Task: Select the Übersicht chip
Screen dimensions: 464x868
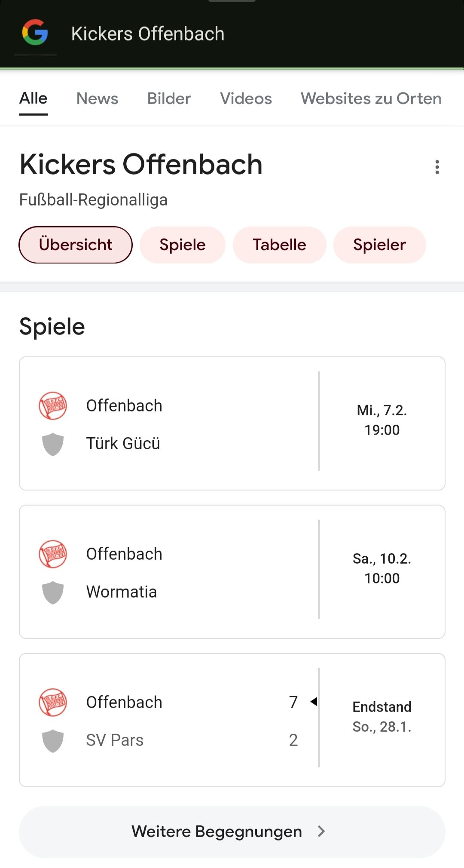Action: tap(76, 245)
